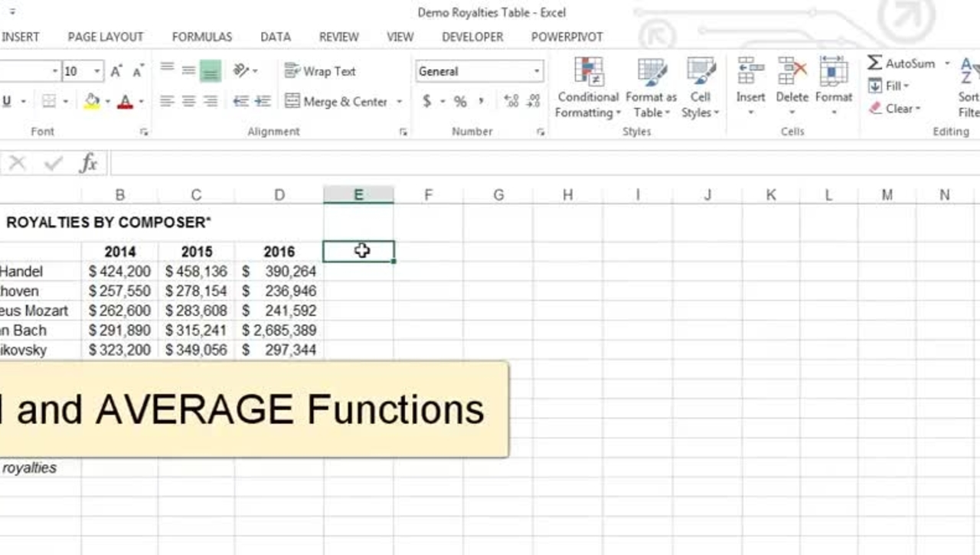Click the yellow Fill Color bucket

point(92,101)
